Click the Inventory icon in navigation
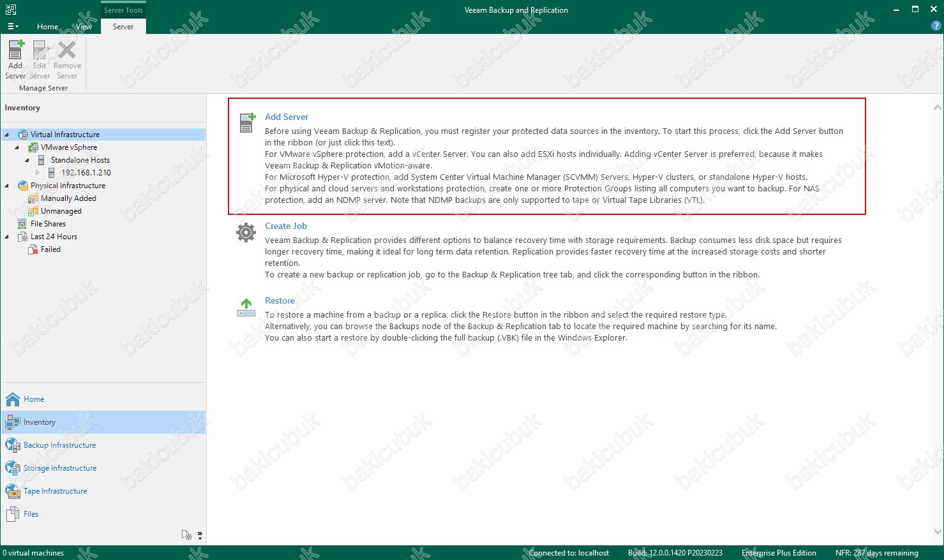The width and height of the screenshot is (944, 560). pyautogui.click(x=13, y=422)
